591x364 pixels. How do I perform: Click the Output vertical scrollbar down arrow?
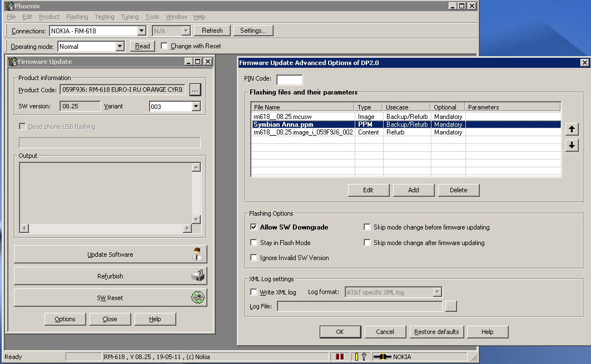196,220
